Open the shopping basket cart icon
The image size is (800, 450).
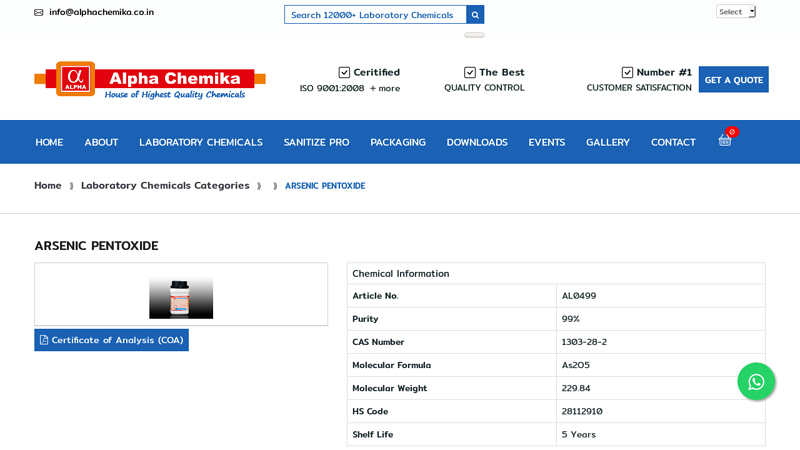[725, 141]
